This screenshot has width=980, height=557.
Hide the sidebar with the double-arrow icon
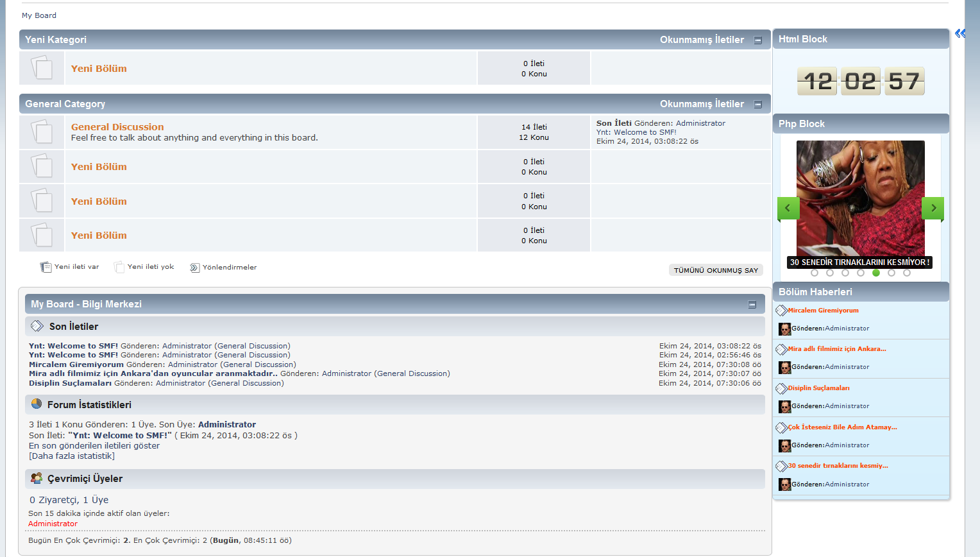point(960,33)
